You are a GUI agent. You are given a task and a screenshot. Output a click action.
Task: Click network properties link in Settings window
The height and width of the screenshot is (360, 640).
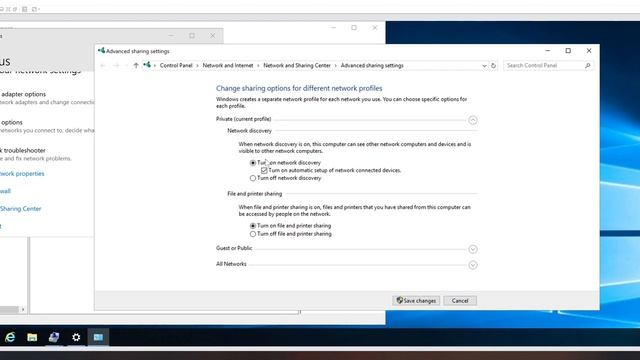click(22, 173)
